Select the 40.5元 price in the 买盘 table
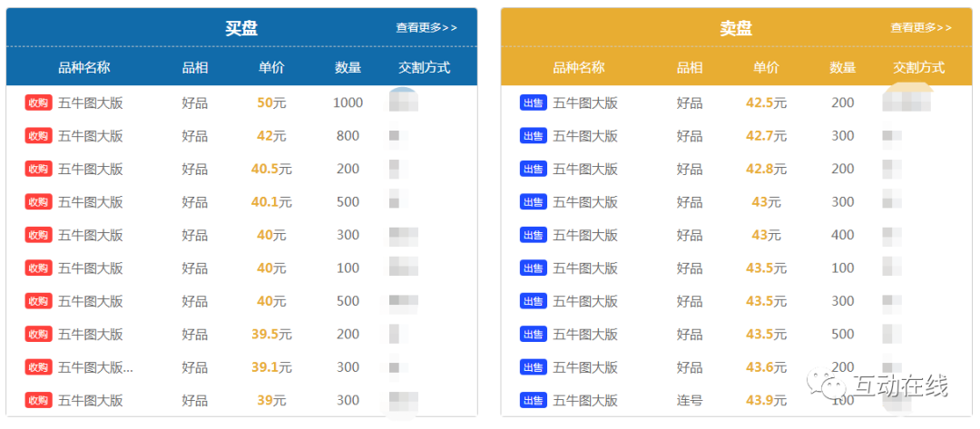980x429 pixels. 271,169
